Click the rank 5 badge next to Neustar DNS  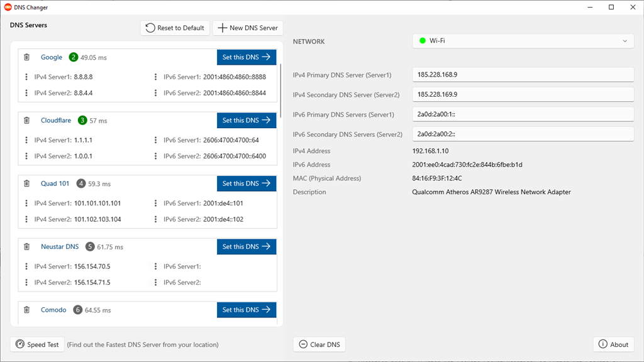pyautogui.click(x=90, y=246)
